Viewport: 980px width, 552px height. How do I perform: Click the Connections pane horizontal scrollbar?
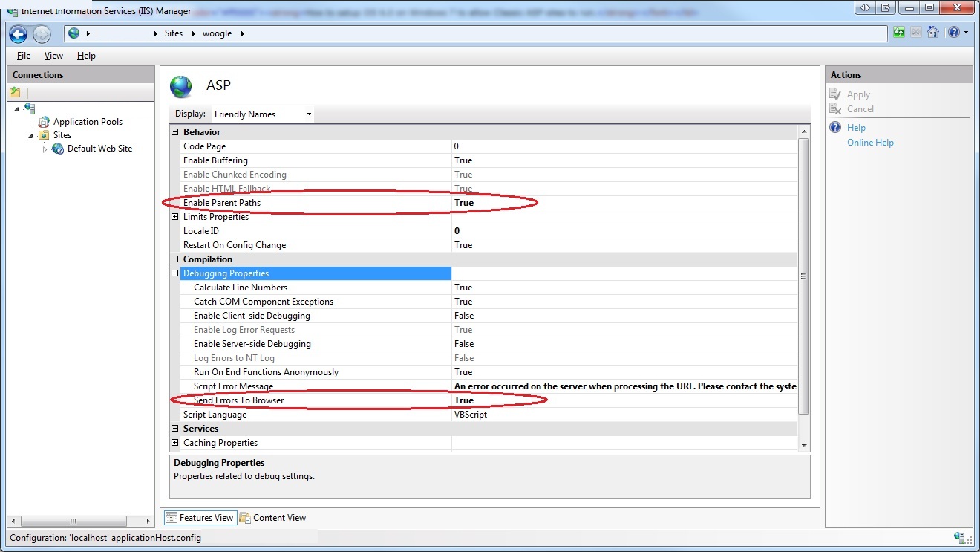73,521
